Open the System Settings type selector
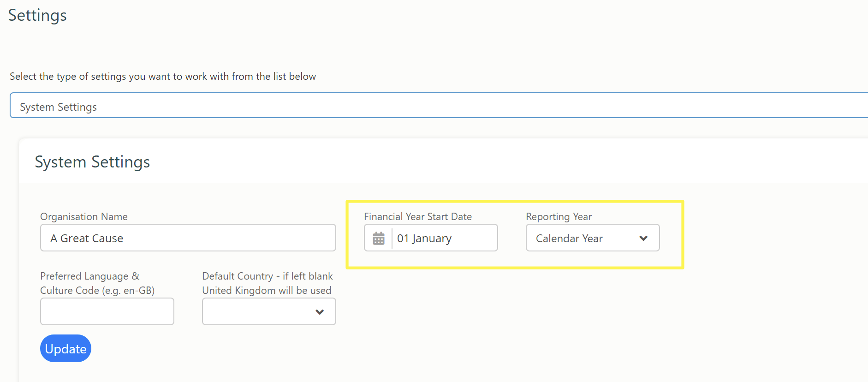The height and width of the screenshot is (382, 868). click(x=439, y=106)
